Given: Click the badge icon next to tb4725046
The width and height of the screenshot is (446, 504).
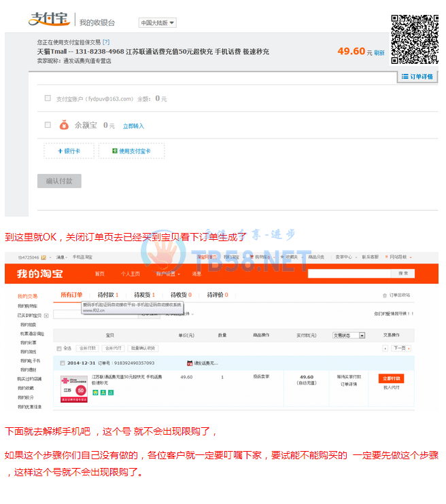Looking at the screenshot, I should click(x=44, y=257).
